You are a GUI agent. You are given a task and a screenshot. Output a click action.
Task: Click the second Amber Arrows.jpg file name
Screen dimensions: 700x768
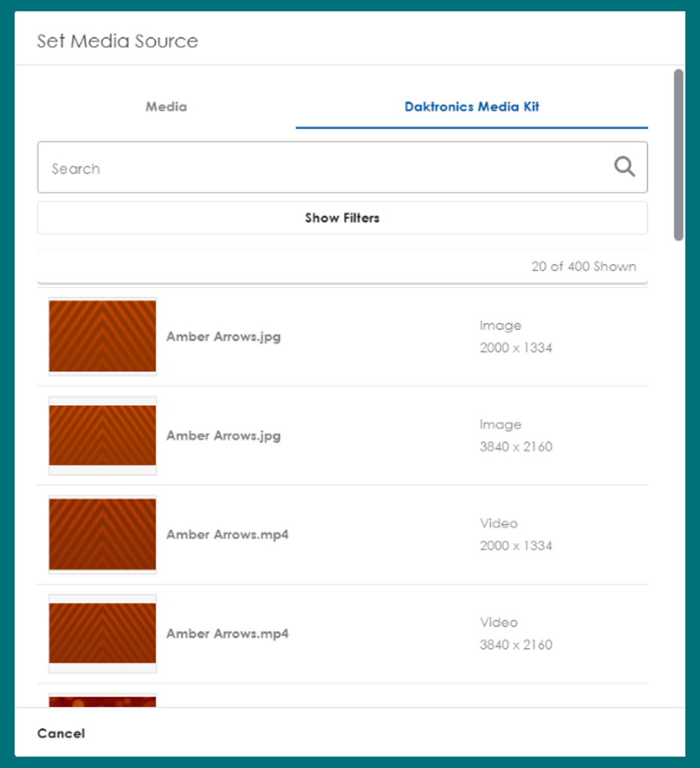coord(224,436)
